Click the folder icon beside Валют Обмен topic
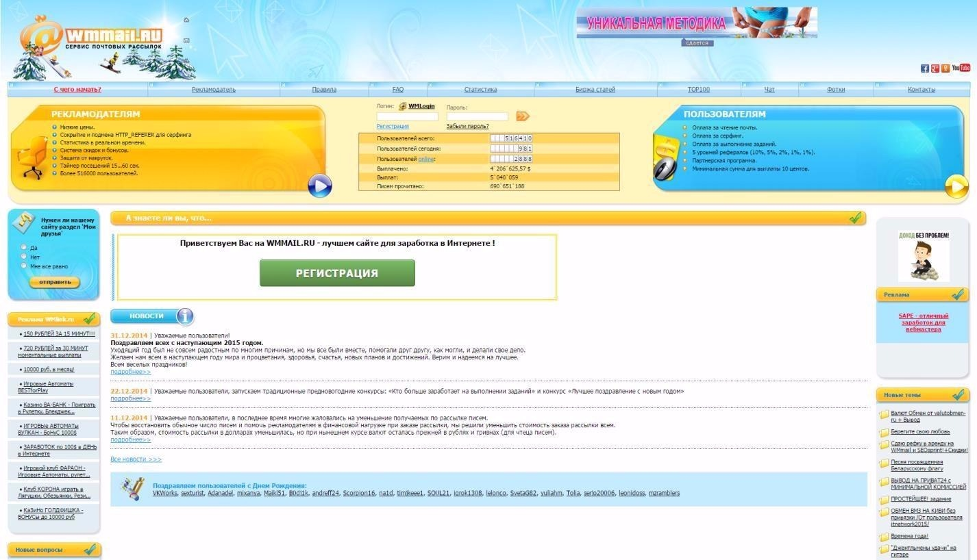The height and width of the screenshot is (560, 977). [x=882, y=413]
